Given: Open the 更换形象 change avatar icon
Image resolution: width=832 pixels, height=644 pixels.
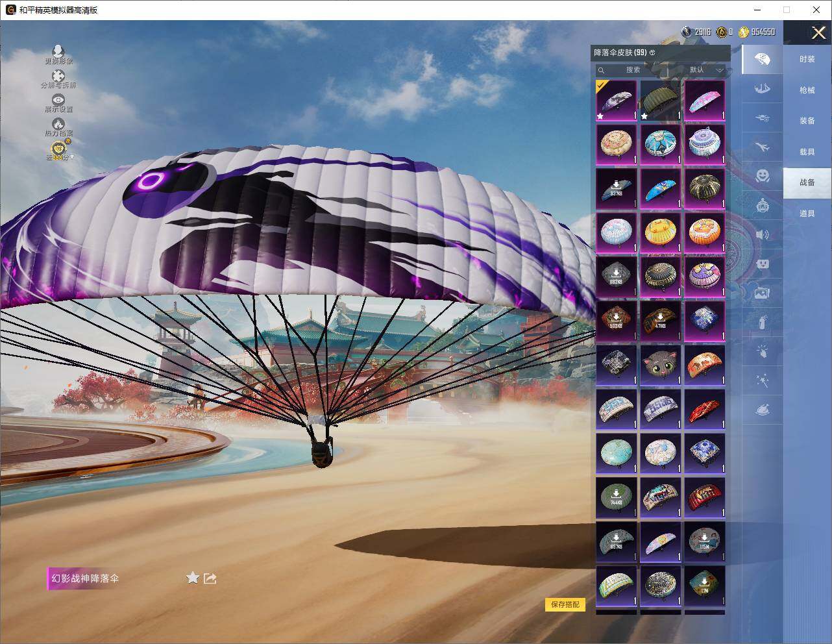Looking at the screenshot, I should tap(58, 52).
